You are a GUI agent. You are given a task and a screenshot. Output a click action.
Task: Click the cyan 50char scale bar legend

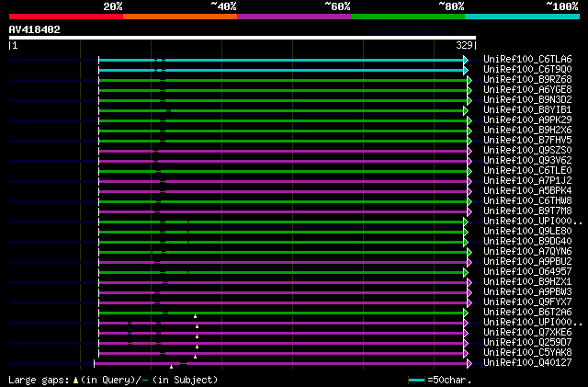coord(417,380)
